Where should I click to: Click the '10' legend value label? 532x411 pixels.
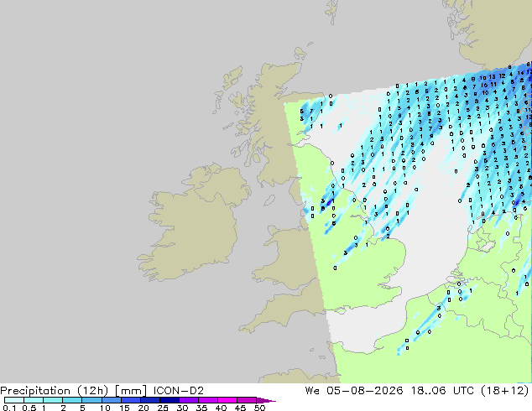105,408
